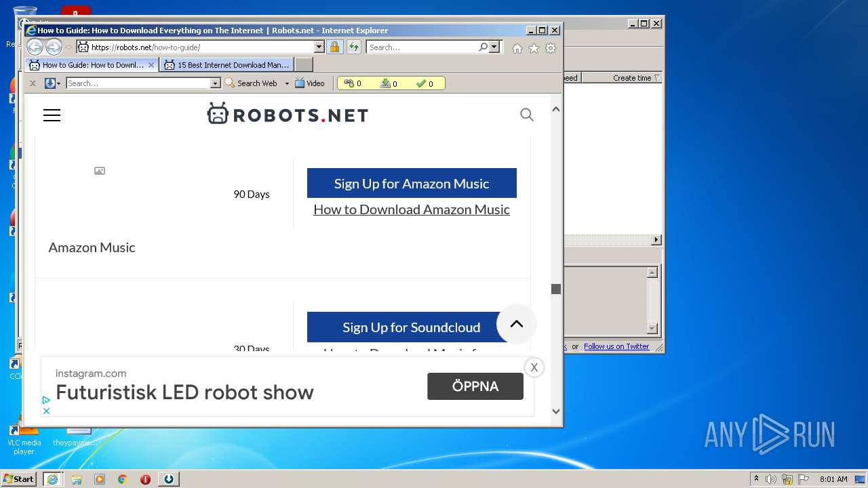Click the downloads counter icon showing 0
Screen dimensions: 868x488
[x=389, y=83]
